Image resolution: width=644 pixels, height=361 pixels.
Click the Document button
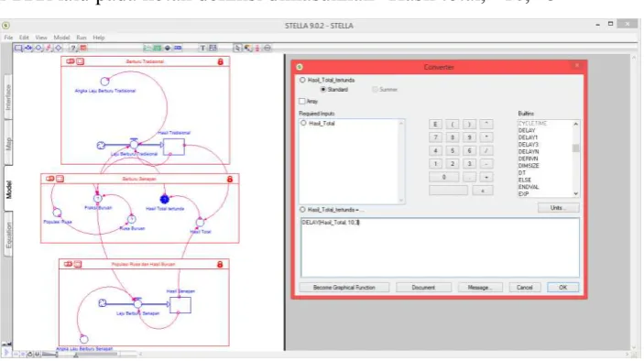click(x=423, y=288)
